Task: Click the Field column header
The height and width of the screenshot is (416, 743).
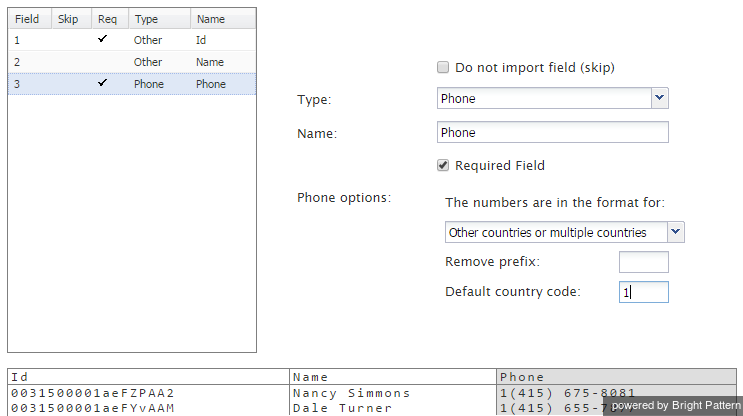Action: pos(30,19)
